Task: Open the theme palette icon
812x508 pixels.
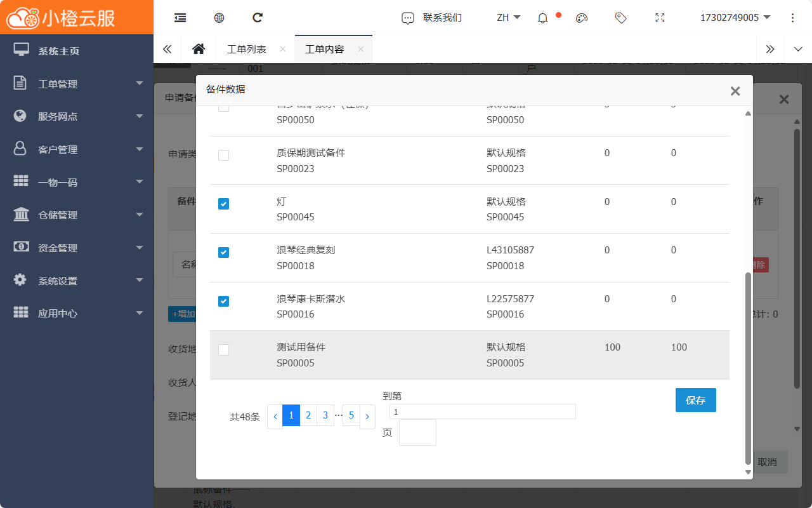Action: pos(582,18)
